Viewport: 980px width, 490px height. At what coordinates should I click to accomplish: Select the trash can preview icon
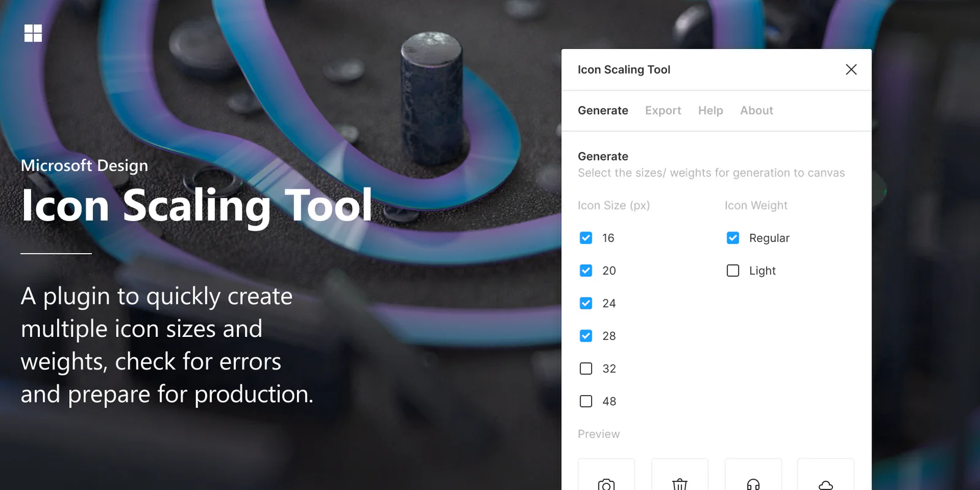point(680,475)
